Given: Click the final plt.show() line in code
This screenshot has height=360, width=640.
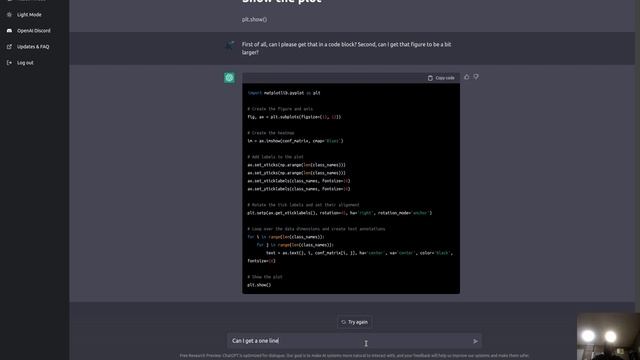Looking at the screenshot, I should click(259, 285).
